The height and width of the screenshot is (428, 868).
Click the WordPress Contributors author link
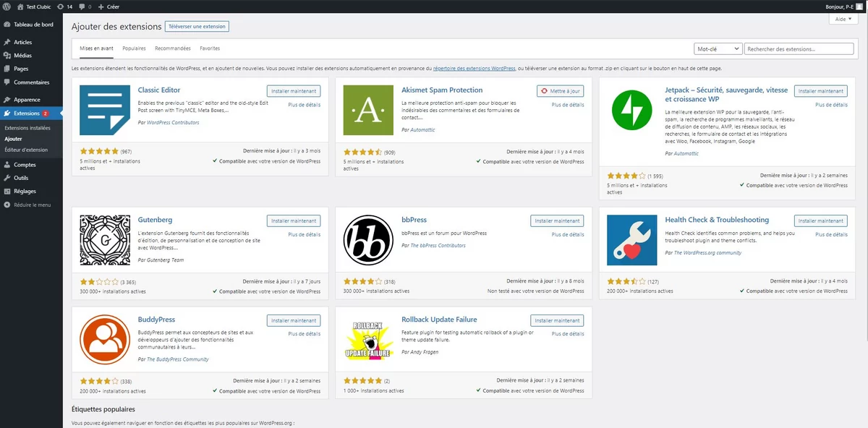(173, 123)
